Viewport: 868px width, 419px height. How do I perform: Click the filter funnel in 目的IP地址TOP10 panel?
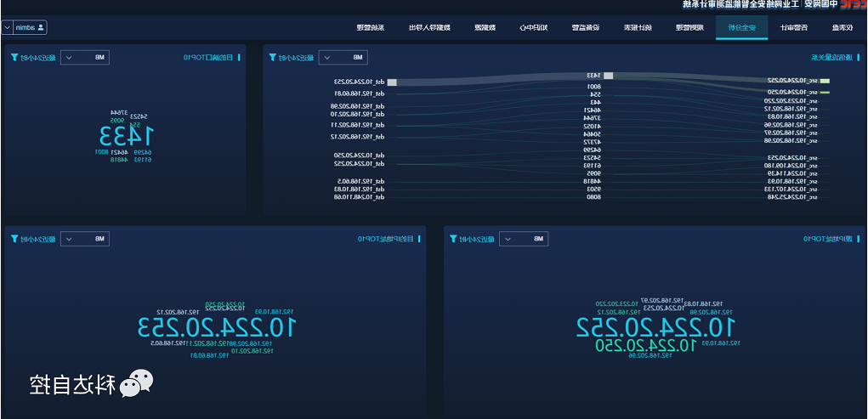click(x=15, y=240)
